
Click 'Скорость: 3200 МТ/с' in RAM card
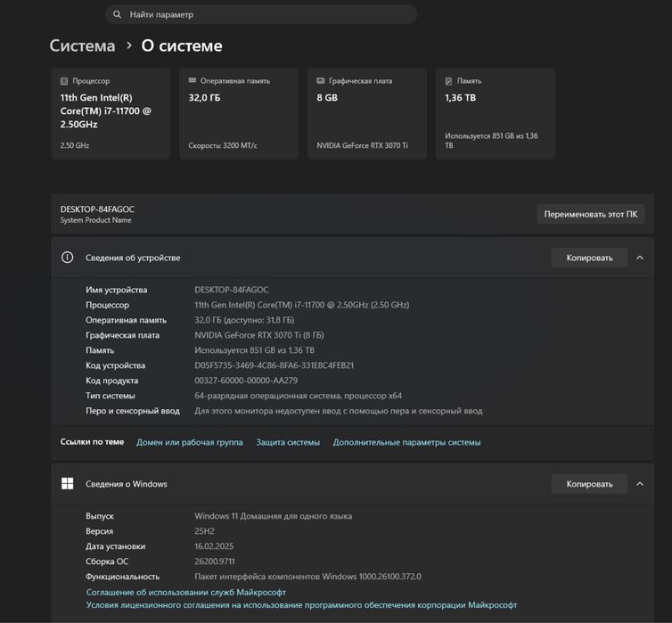click(x=223, y=145)
